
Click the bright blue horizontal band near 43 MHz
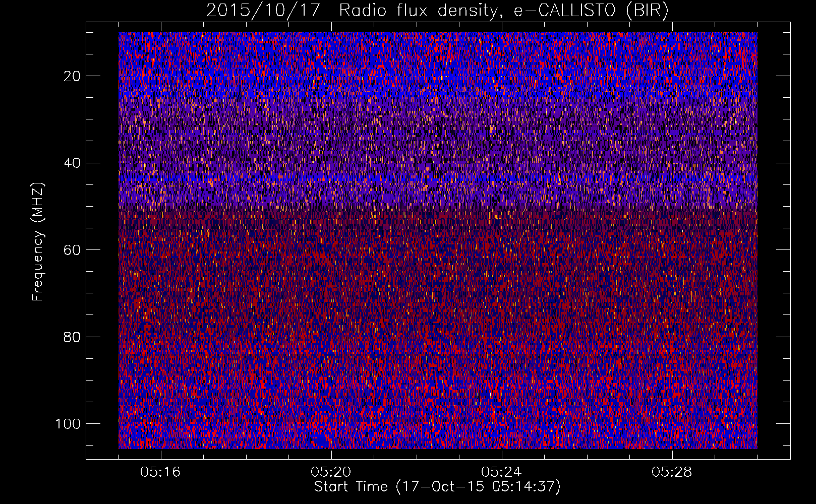click(x=438, y=178)
